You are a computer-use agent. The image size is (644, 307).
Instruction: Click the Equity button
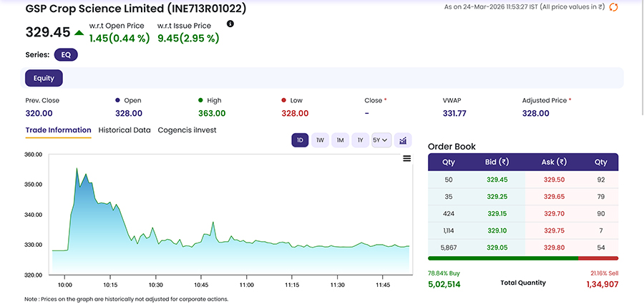coord(44,78)
